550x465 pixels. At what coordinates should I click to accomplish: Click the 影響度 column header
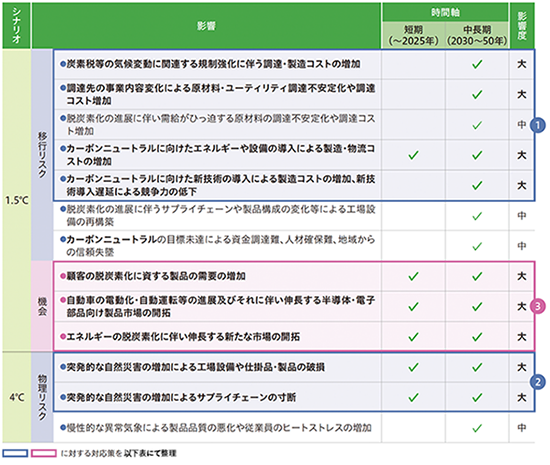pos(522,26)
